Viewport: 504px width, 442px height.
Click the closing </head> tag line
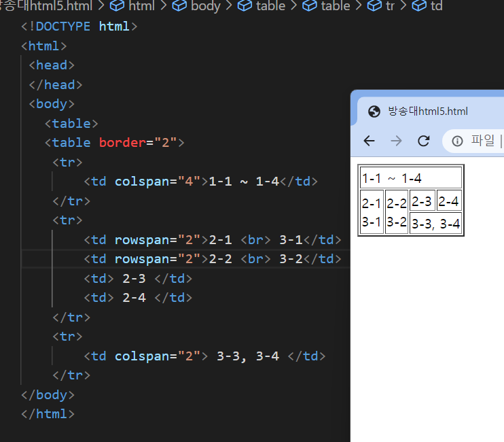(55, 85)
